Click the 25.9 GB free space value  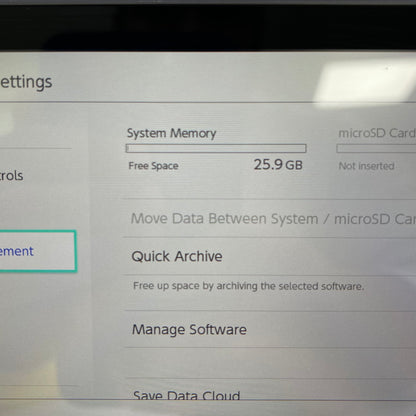click(278, 165)
